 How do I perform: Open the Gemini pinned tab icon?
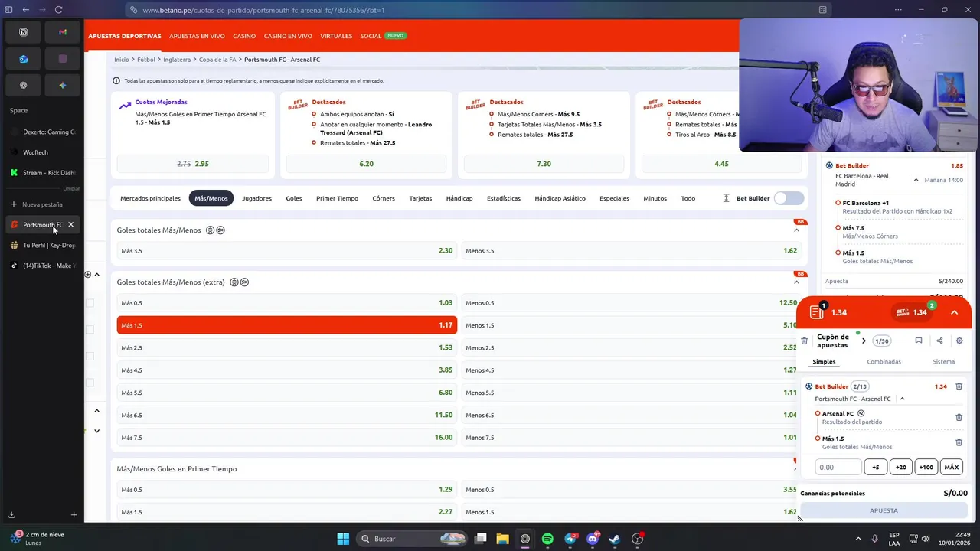point(63,85)
